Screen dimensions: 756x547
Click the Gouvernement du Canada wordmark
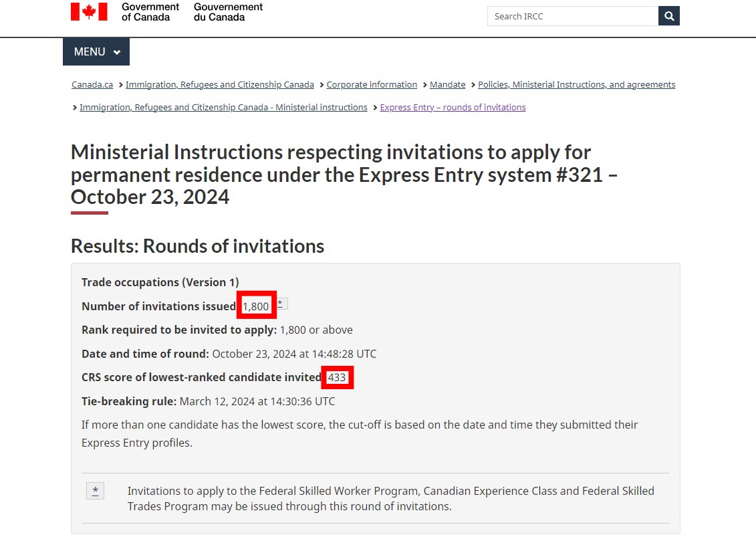tap(228, 12)
